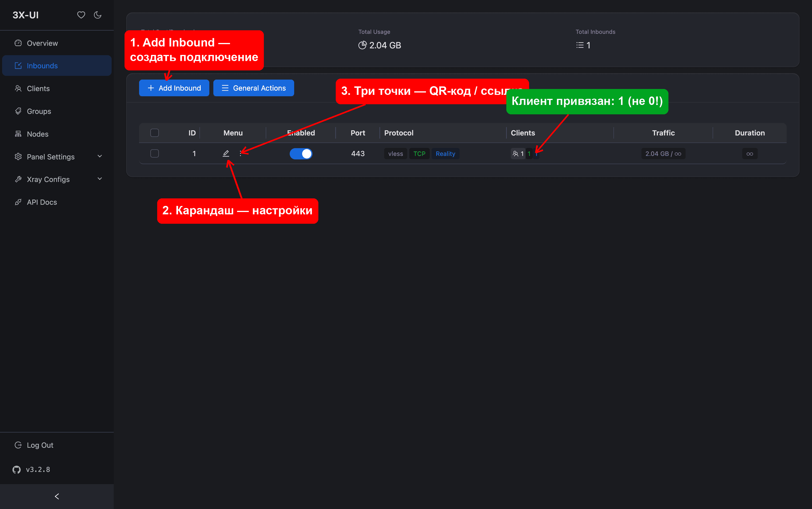This screenshot has width=812, height=509.
Task: Open the three-dots menu for inbound 1
Action: tap(240, 154)
